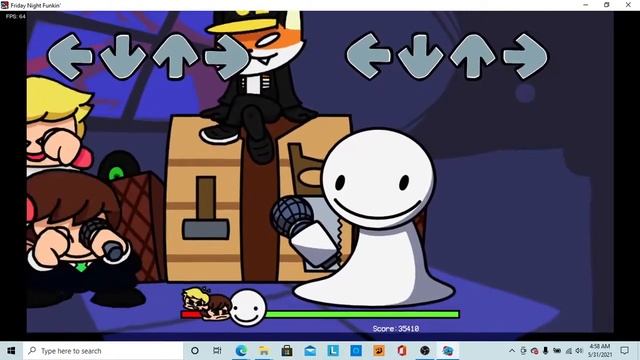Viewport: 640px width, 360px height.
Task: Open the battery status tray icon
Action: [557, 351]
